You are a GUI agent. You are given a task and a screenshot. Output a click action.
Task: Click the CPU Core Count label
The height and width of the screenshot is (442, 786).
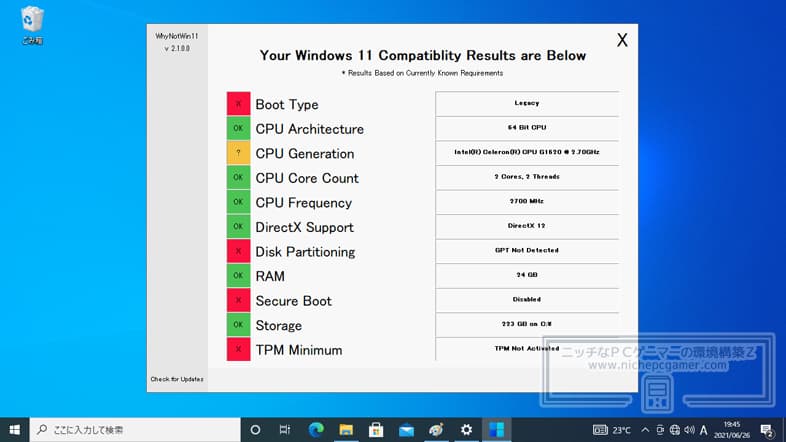(x=307, y=178)
